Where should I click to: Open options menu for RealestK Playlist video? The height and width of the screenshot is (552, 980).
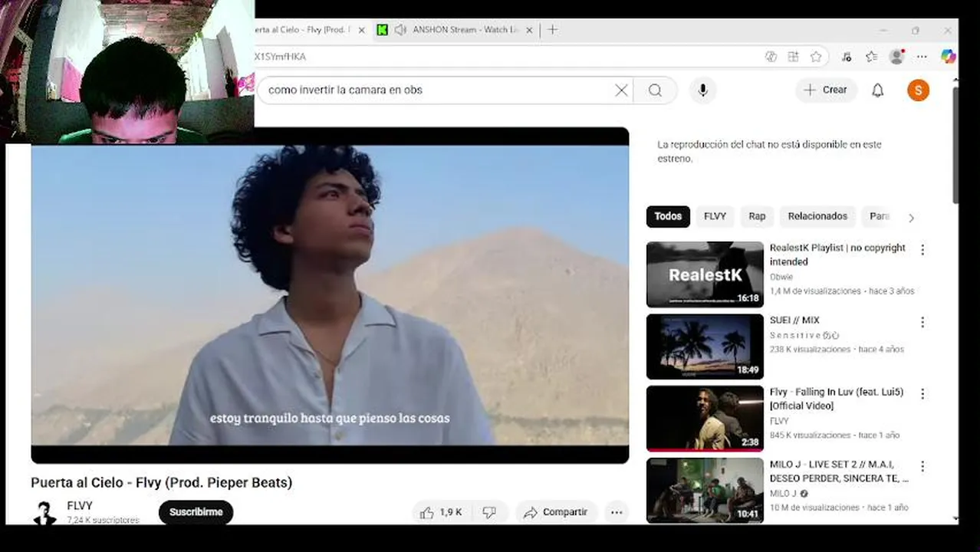922,249
